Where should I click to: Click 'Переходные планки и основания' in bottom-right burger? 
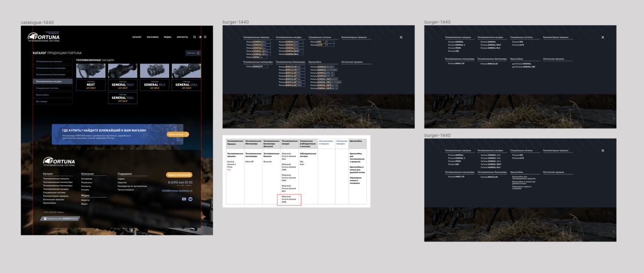pyautogui.click(x=523, y=187)
